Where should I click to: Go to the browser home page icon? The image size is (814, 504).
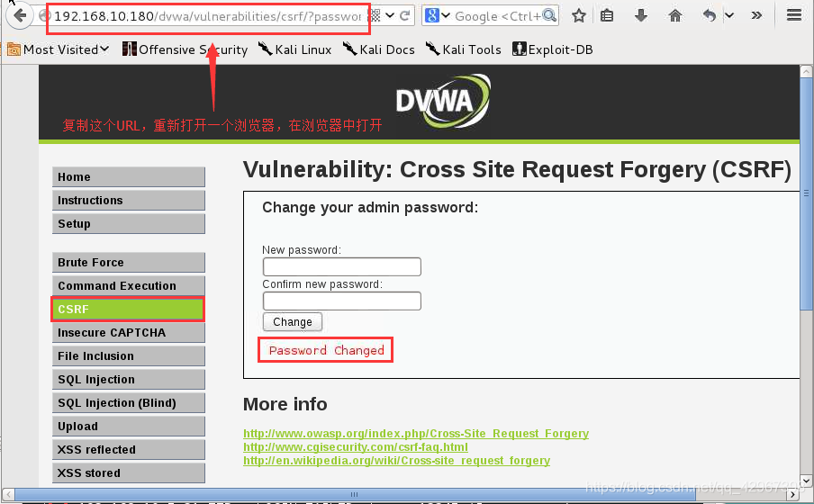coord(674,15)
